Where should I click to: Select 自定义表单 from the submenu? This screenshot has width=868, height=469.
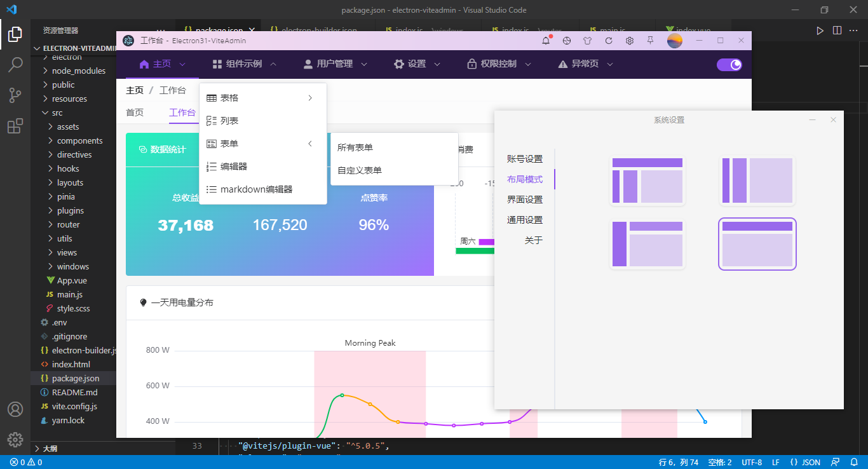click(361, 170)
